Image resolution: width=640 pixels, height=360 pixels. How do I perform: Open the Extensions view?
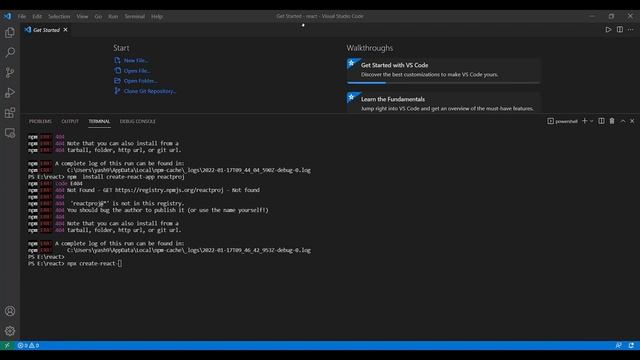click(10, 113)
